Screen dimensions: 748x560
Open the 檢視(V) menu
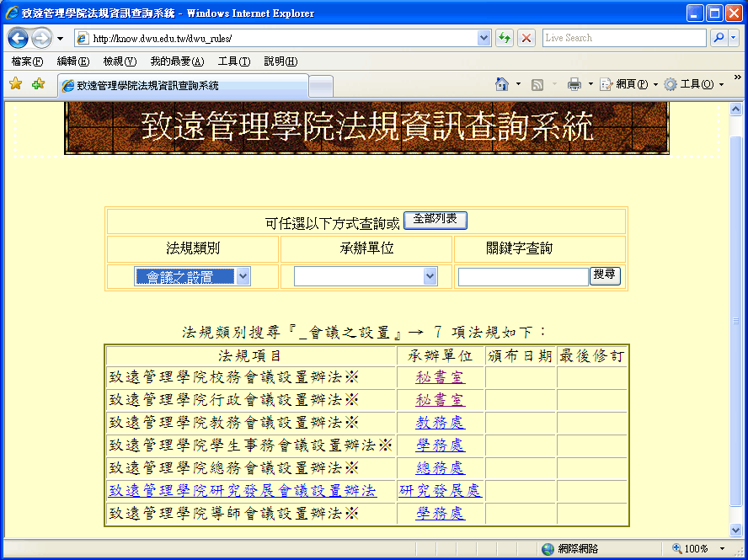(x=120, y=61)
